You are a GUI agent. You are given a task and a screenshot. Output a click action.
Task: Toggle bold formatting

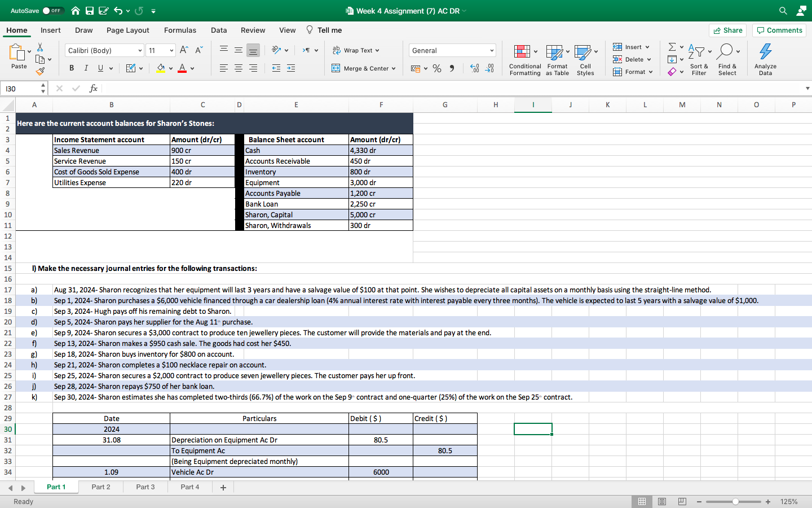pyautogui.click(x=71, y=67)
